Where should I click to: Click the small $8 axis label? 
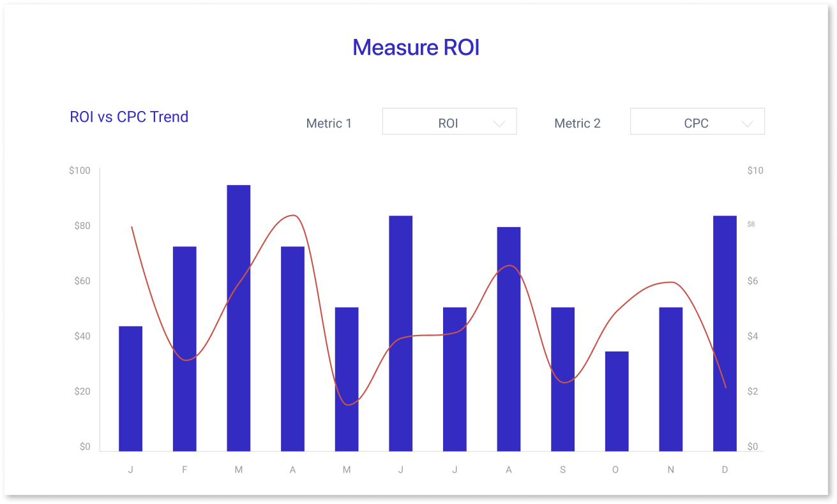751,224
